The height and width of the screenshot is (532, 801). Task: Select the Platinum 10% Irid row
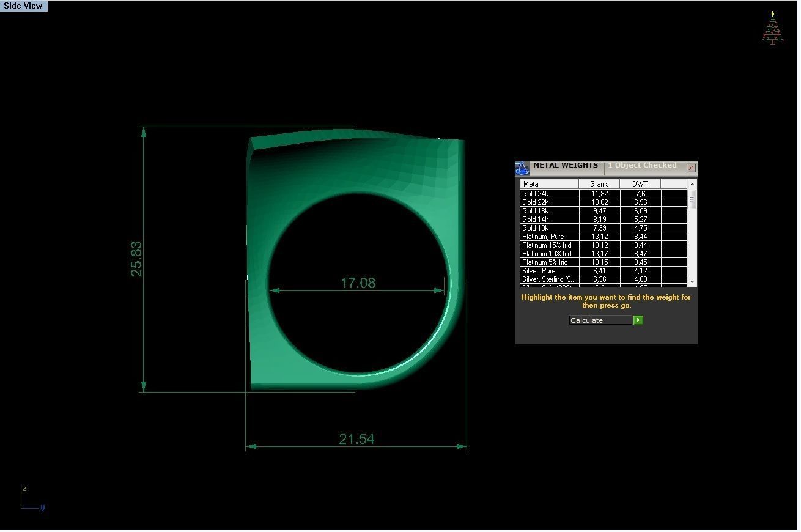point(604,254)
